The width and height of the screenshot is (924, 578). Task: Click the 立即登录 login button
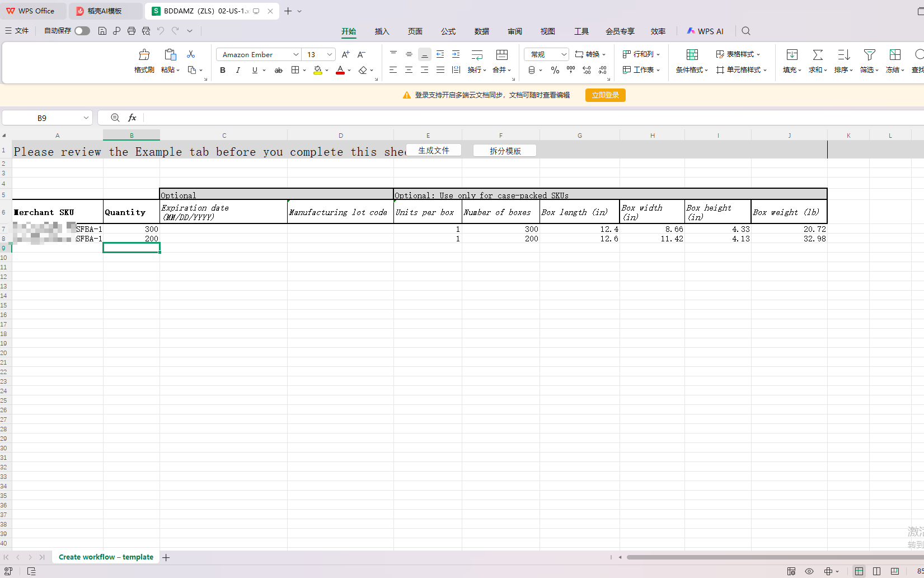pos(606,95)
